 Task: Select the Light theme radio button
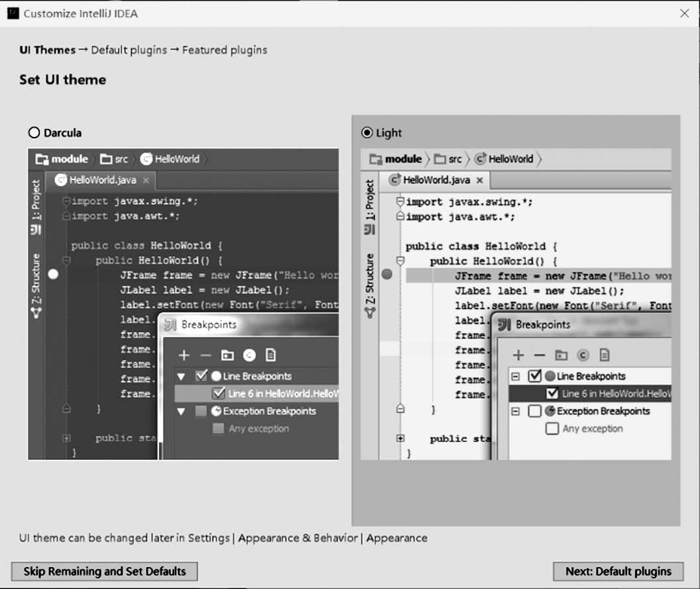(367, 132)
